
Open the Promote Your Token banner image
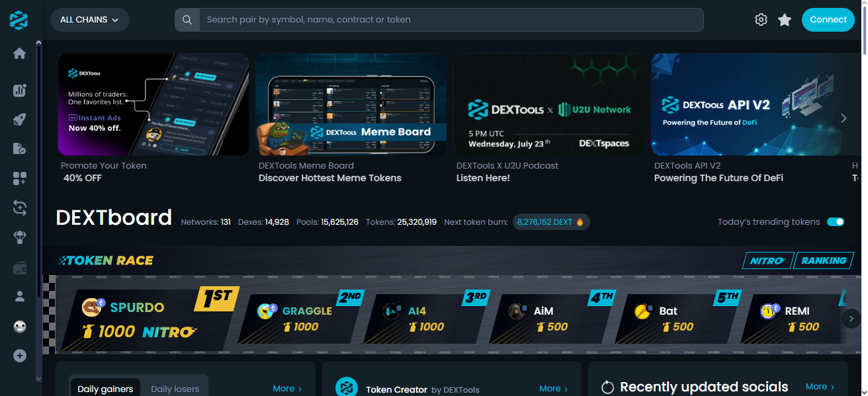point(153,104)
